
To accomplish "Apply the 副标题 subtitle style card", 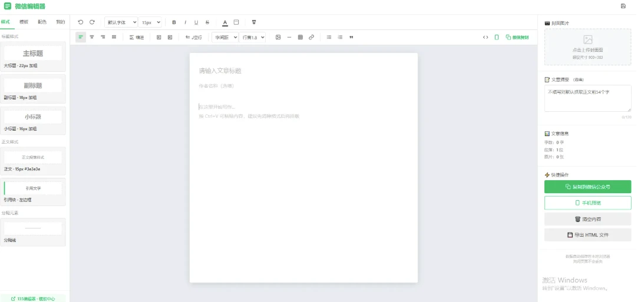I will (33, 89).
